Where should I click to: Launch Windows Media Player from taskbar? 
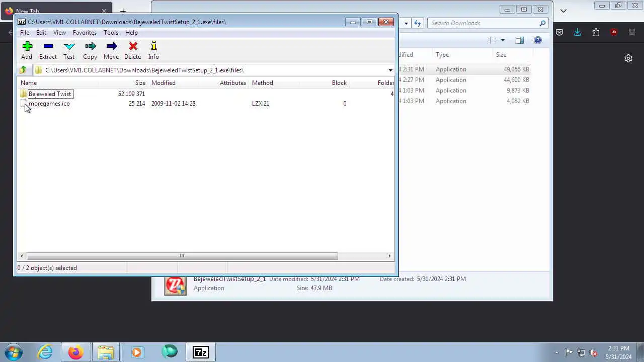click(137, 352)
